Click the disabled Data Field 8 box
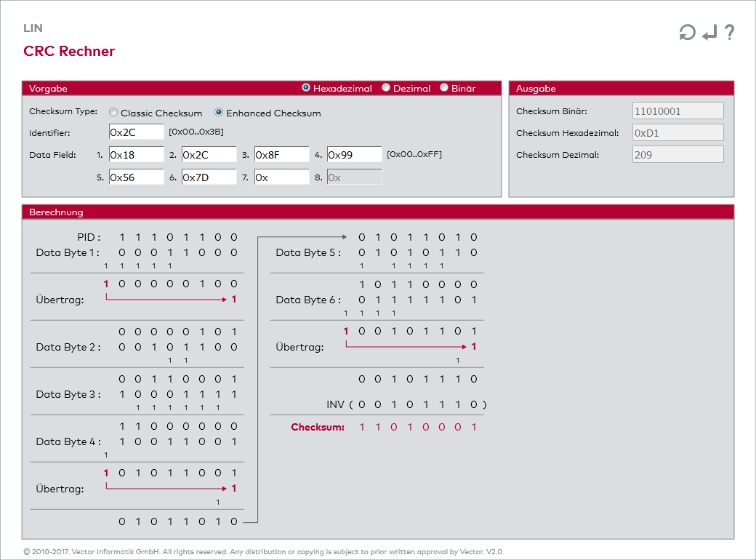This screenshot has height=560, width=756. [x=354, y=177]
